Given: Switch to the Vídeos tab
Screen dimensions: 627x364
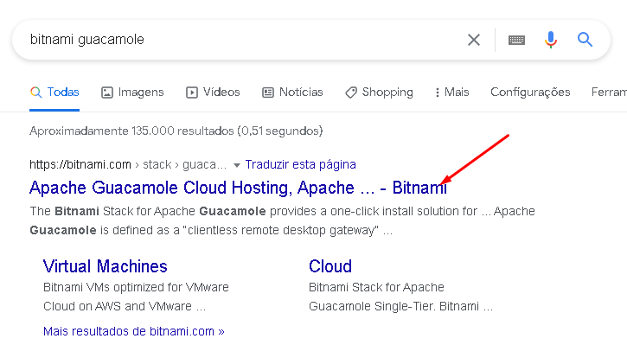Looking at the screenshot, I should [213, 93].
